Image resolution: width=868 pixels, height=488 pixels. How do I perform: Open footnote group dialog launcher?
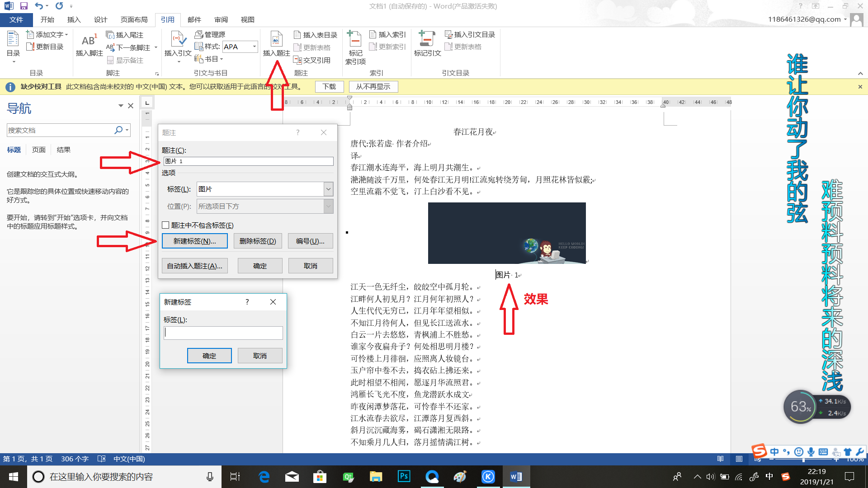[157, 74]
